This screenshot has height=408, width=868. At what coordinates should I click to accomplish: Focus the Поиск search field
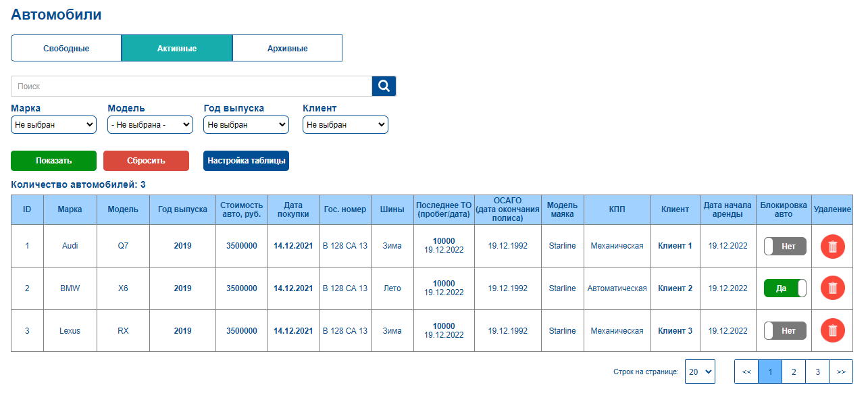click(191, 86)
